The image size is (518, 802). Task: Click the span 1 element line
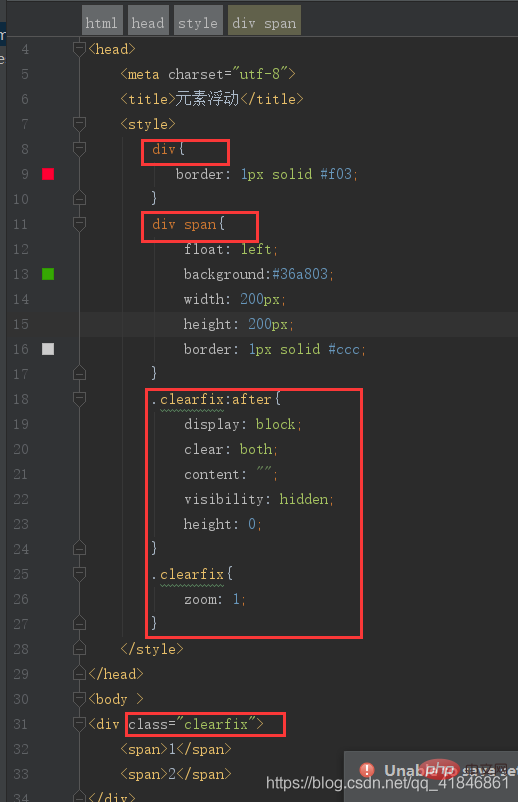175,749
